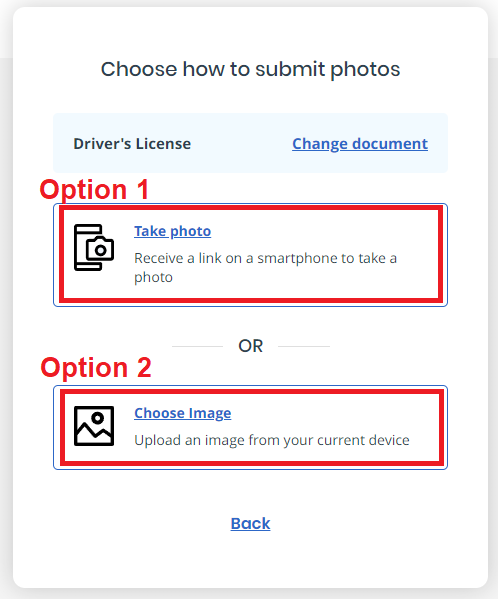Click the red Option 1 annotation label
The height and width of the screenshot is (599, 498).
(94, 189)
